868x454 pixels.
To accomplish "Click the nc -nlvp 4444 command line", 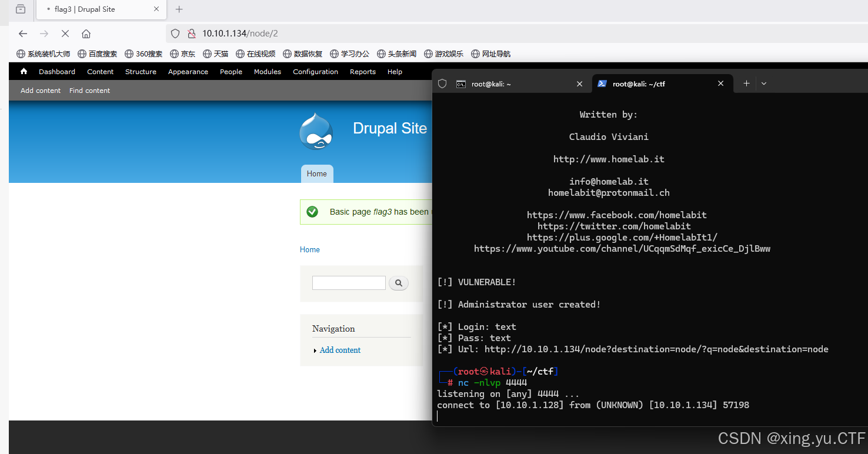I will point(492,383).
